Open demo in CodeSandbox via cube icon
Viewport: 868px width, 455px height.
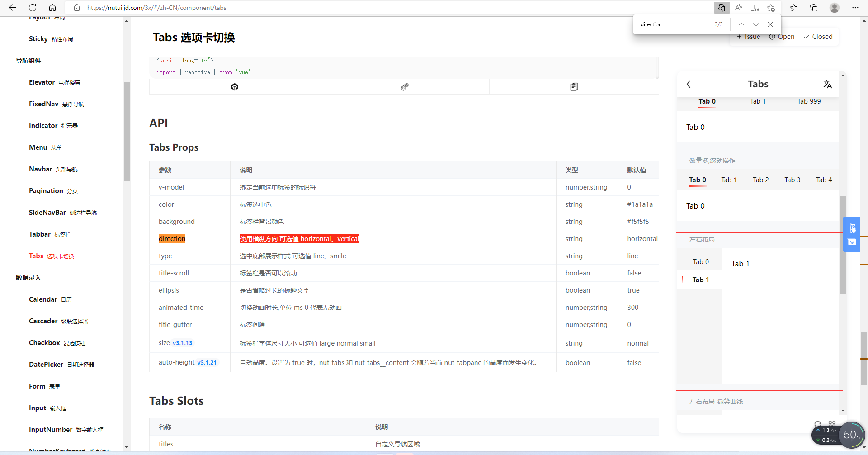click(x=234, y=86)
